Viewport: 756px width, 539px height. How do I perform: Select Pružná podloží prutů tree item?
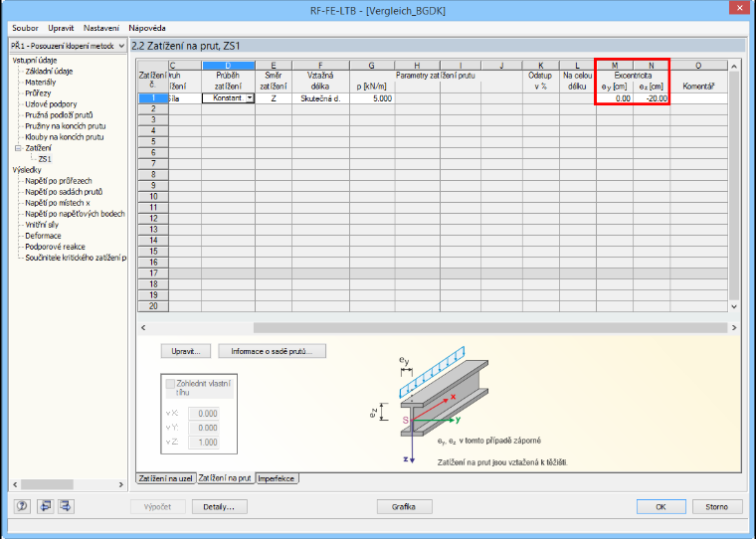click(59, 115)
